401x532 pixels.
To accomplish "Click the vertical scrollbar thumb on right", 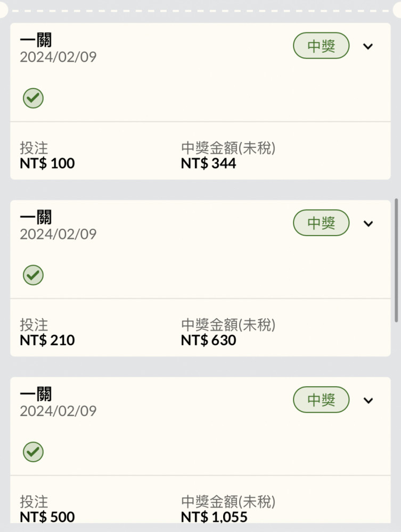I will (396, 260).
